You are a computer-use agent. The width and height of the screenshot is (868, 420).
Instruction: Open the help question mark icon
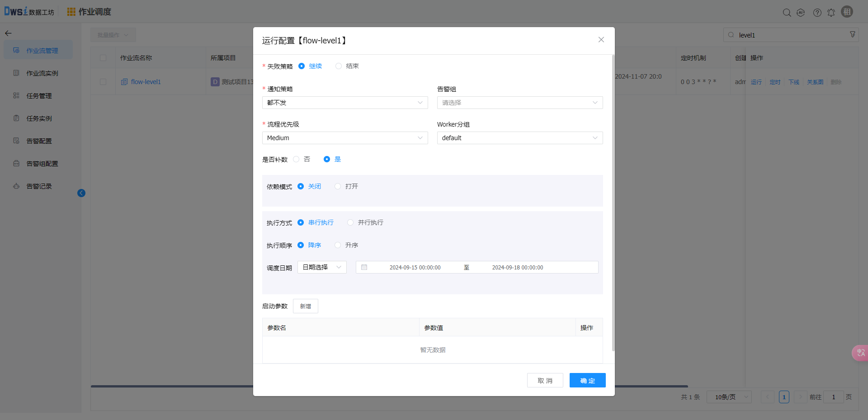coord(817,13)
